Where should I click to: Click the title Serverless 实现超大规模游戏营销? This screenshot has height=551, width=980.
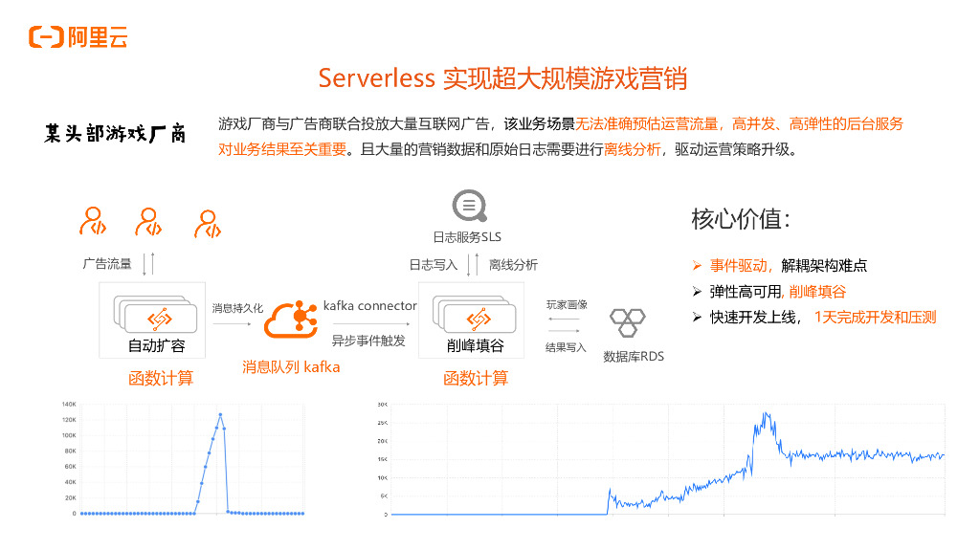click(x=502, y=78)
